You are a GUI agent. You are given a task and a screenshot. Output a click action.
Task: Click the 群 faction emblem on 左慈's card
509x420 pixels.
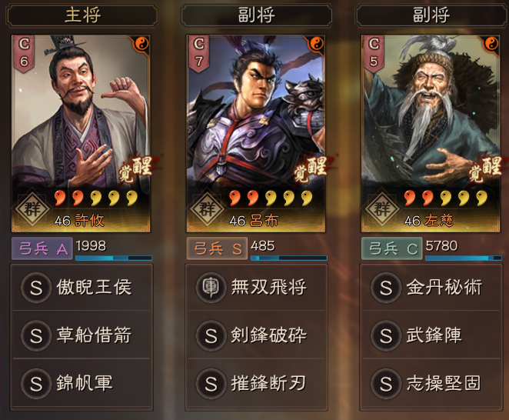[381, 208]
